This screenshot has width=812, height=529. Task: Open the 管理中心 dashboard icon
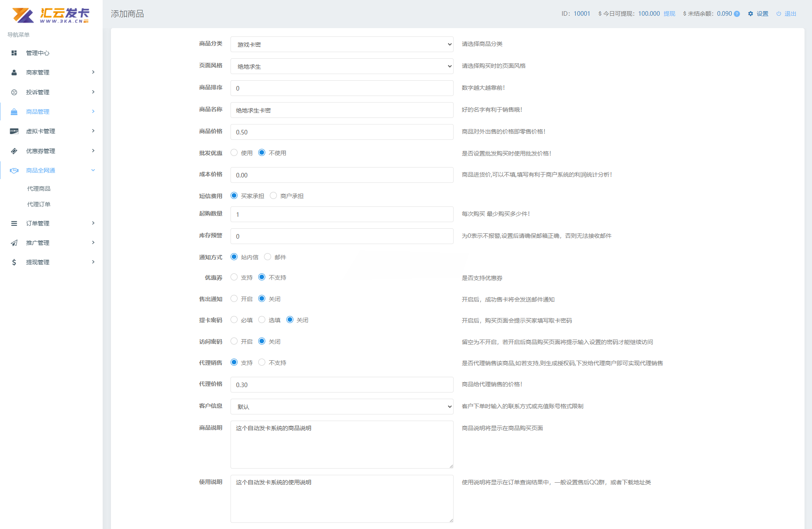[14, 53]
